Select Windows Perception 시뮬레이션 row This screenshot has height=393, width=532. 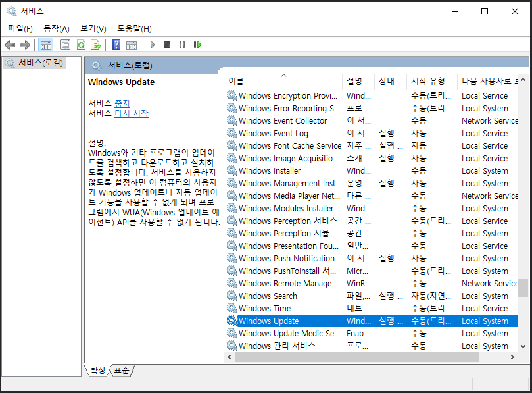(372, 233)
